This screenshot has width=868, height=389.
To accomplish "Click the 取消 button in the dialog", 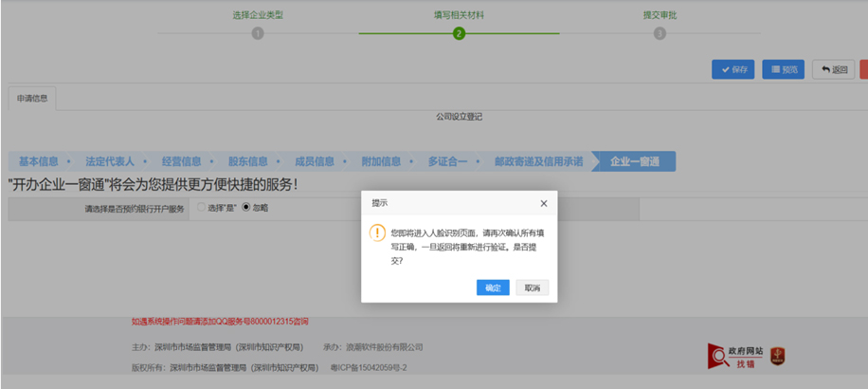I will (532, 287).
